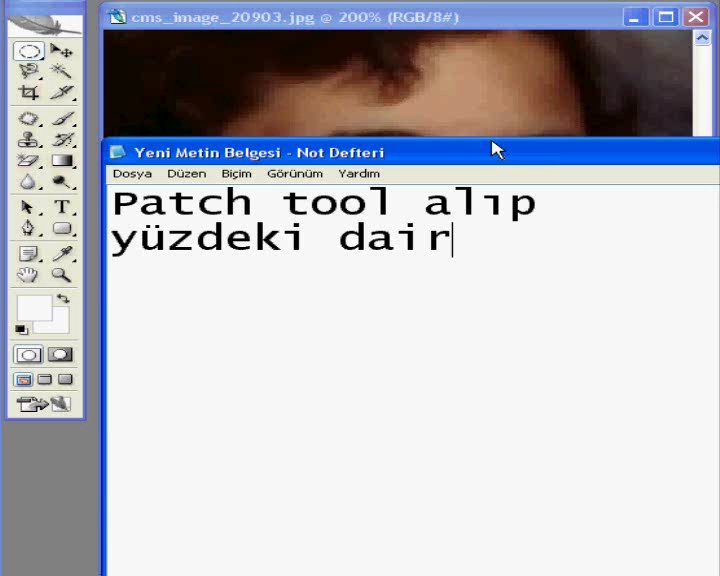Select the Eyedropper tool
The image size is (720, 576).
point(62,254)
